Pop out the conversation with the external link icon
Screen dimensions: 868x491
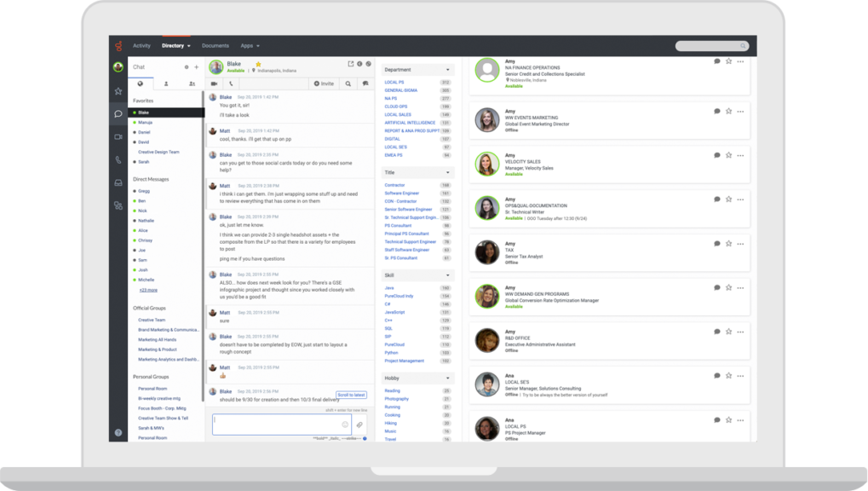coord(351,64)
